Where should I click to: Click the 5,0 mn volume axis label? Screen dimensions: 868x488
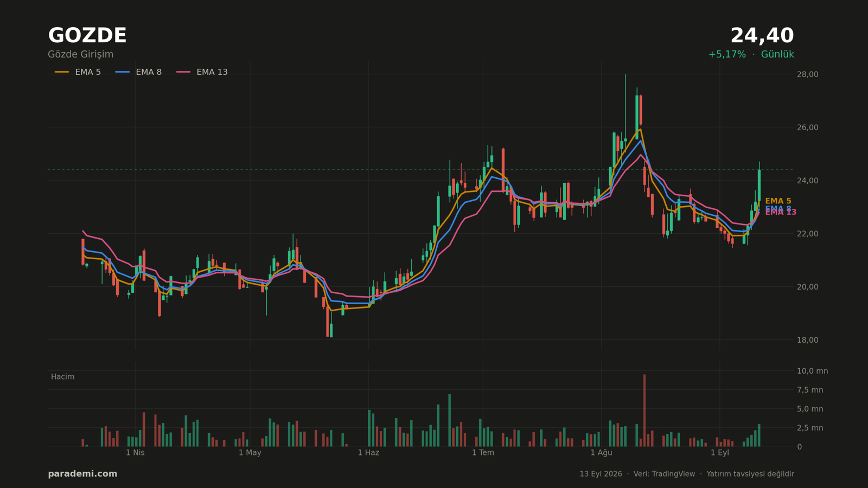(x=810, y=409)
